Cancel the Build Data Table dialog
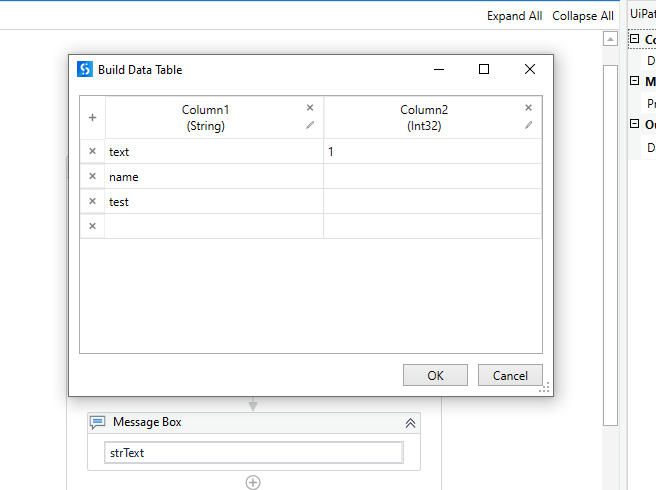 510,375
